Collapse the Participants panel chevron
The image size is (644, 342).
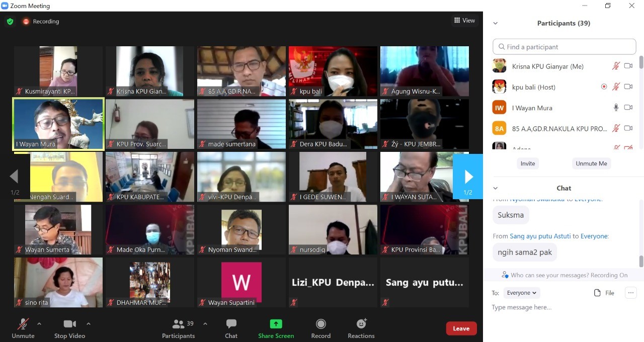[496, 23]
